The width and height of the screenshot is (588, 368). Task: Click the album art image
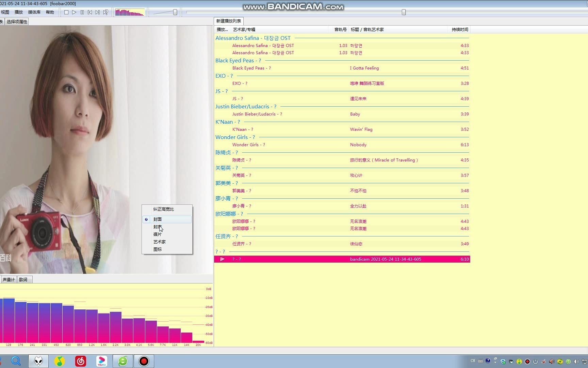click(106, 150)
